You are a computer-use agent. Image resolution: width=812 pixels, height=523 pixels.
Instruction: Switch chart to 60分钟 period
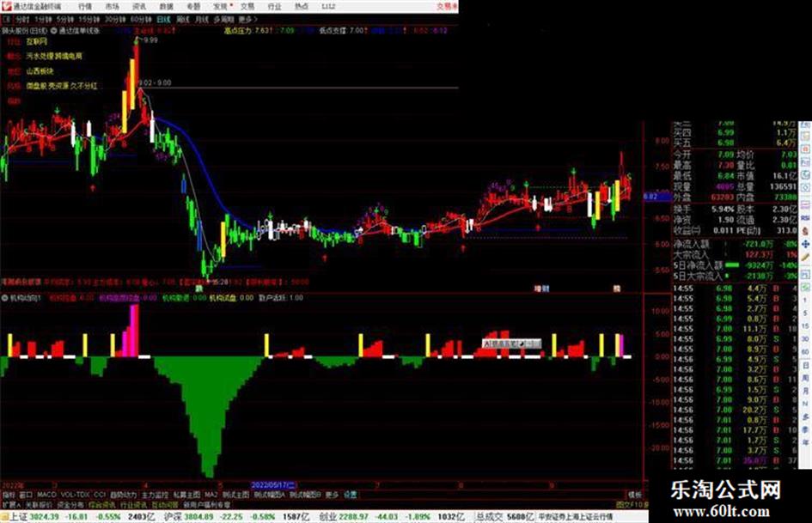pos(141,20)
